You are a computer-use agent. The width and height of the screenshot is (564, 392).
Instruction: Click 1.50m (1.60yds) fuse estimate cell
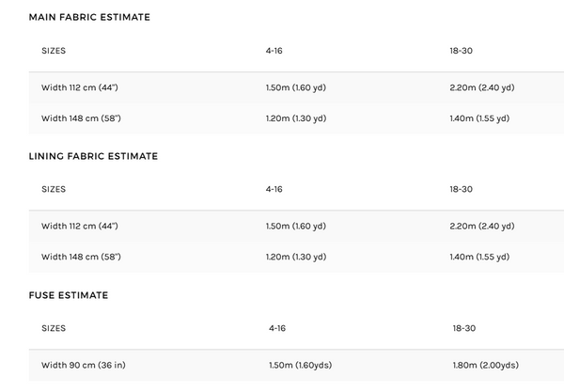(x=301, y=365)
